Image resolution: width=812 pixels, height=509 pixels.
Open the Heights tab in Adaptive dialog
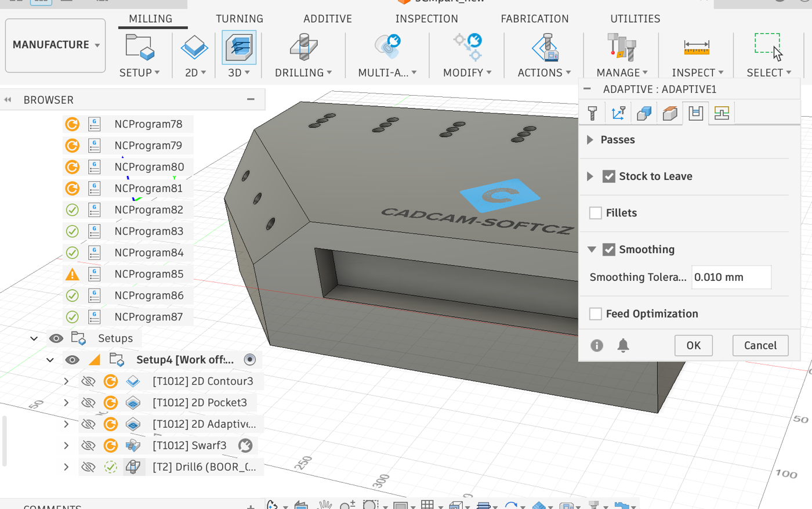(x=670, y=113)
